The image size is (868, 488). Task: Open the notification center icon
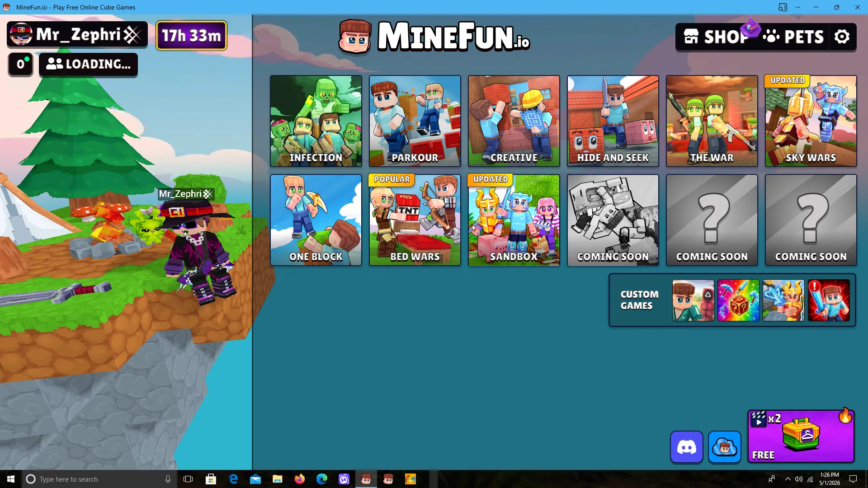point(853,479)
